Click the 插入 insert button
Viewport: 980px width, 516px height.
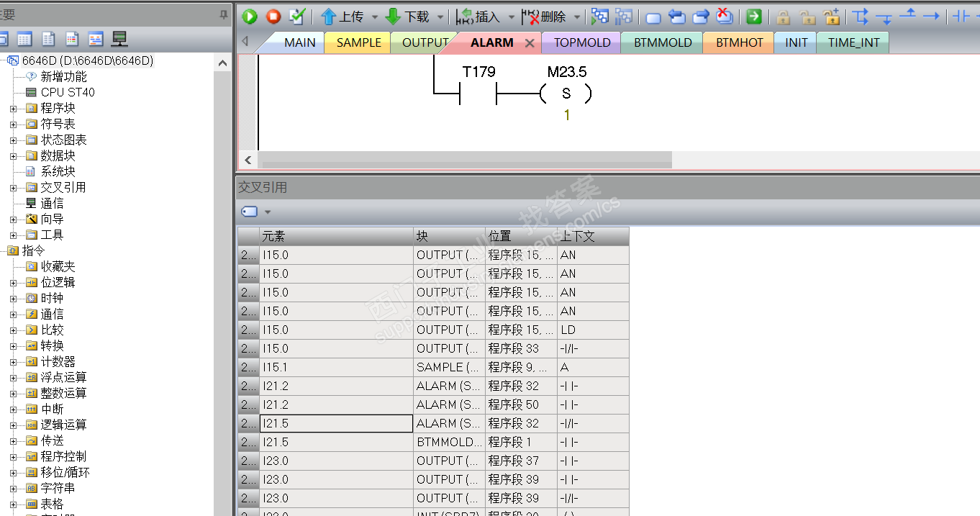(477, 16)
